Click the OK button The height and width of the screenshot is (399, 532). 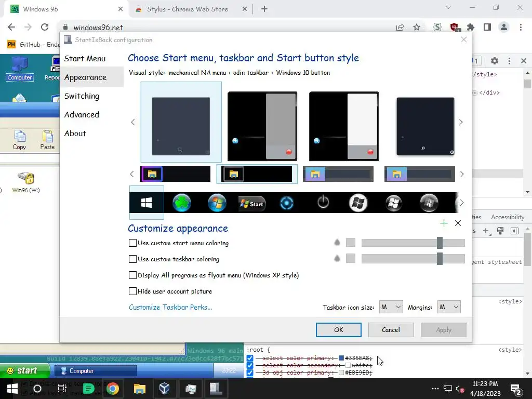coord(339,329)
